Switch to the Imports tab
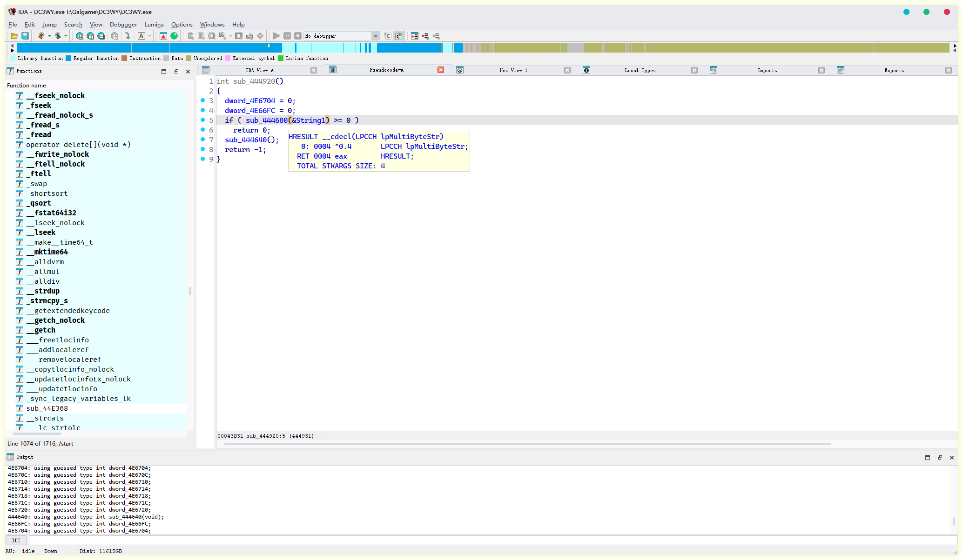 767,70
